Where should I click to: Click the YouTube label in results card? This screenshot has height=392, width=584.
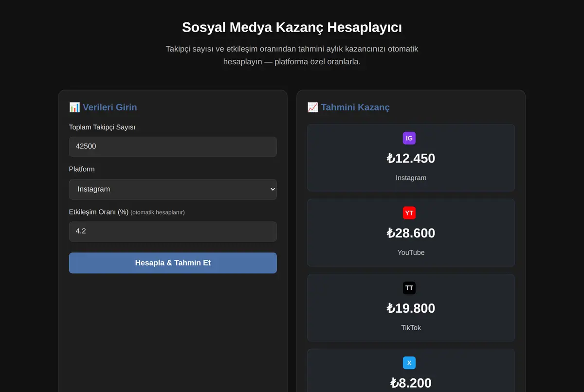pyautogui.click(x=411, y=252)
